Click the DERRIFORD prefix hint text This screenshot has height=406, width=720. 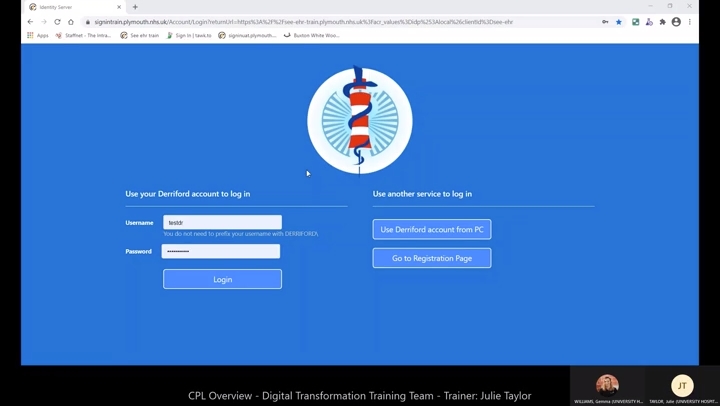pyautogui.click(x=241, y=234)
